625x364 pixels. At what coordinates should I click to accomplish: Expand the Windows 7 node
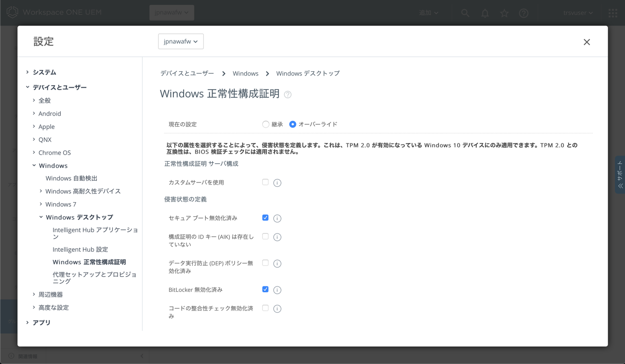tap(41, 204)
